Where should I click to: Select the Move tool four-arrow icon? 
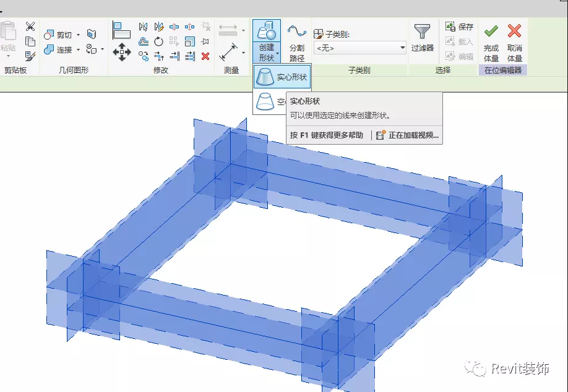tap(121, 52)
